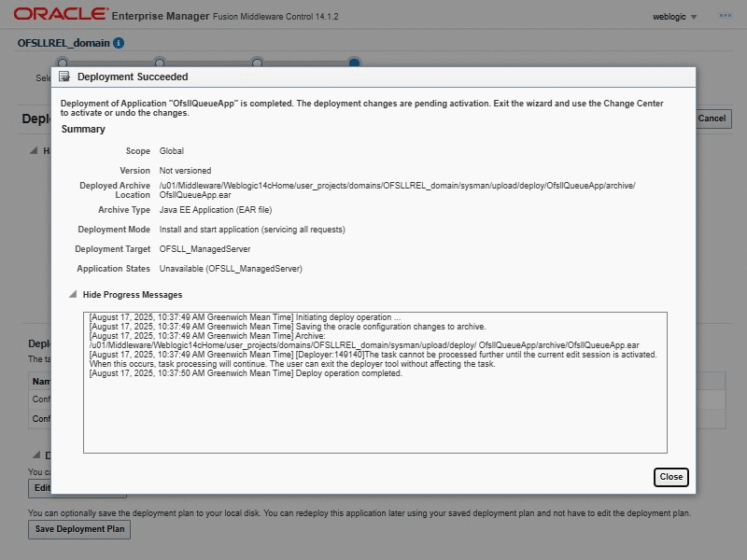Collapse the Hide Progress Messages section
Image resolution: width=747 pixels, height=560 pixels.
(x=73, y=295)
